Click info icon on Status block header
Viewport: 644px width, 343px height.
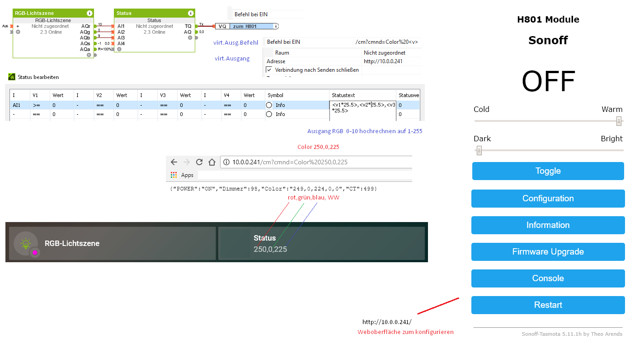[x=191, y=13]
